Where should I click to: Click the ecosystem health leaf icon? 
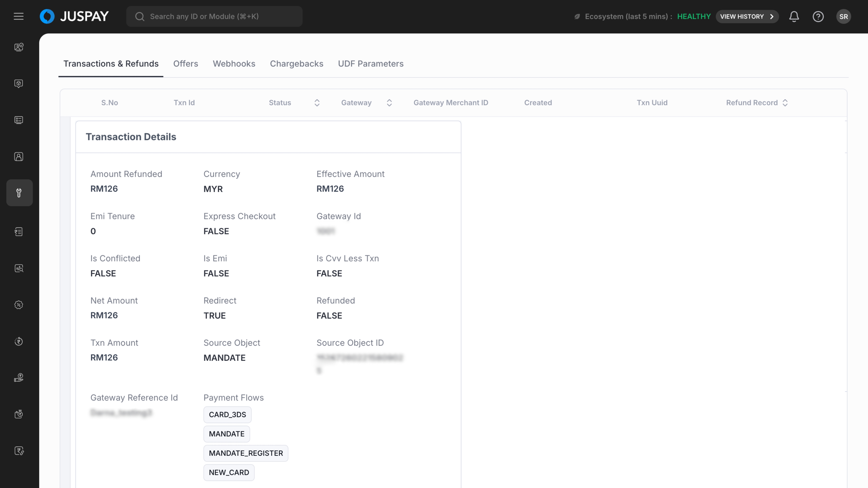(577, 16)
